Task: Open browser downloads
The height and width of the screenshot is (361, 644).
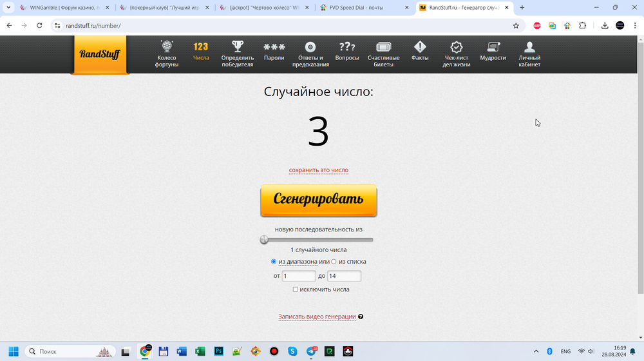Action: click(605, 26)
